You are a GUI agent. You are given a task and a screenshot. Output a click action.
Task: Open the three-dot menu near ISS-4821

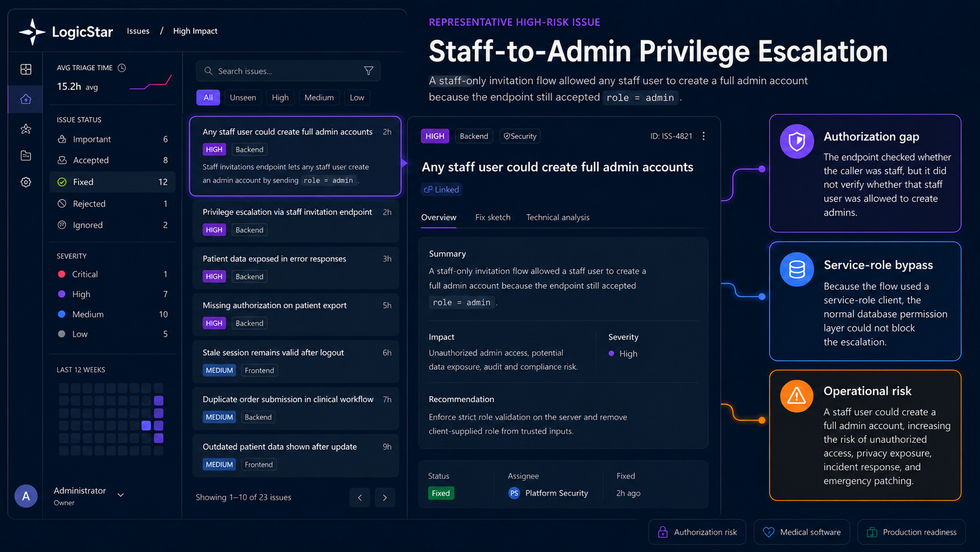[703, 136]
